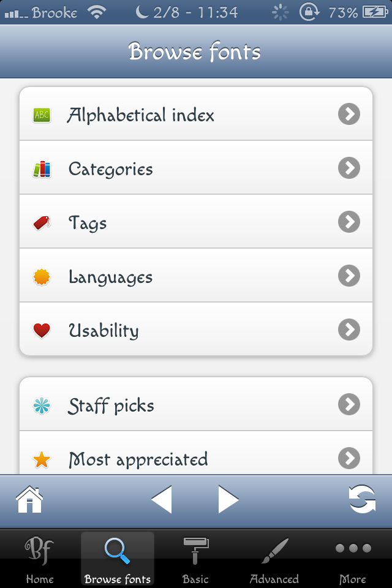The height and width of the screenshot is (588, 392).
Task: Go back with the left arrow
Action: point(162,500)
